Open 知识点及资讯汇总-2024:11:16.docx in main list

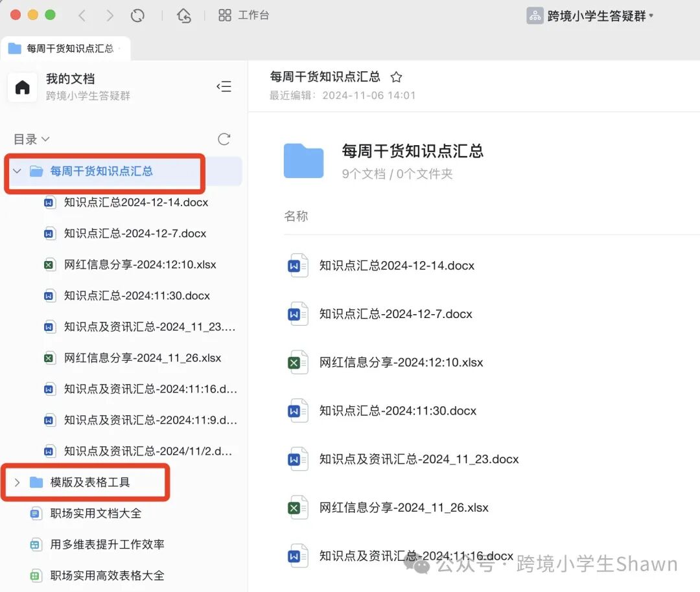point(416,556)
